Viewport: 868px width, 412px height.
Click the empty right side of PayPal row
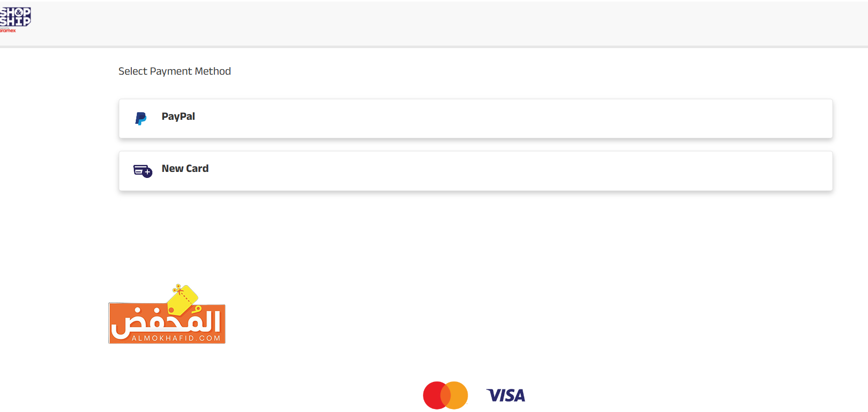[601, 119]
